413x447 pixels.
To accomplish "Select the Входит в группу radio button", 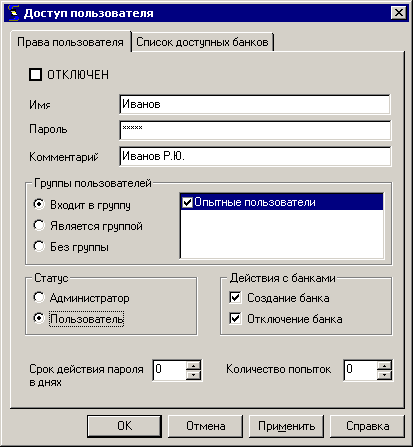I will [39, 204].
